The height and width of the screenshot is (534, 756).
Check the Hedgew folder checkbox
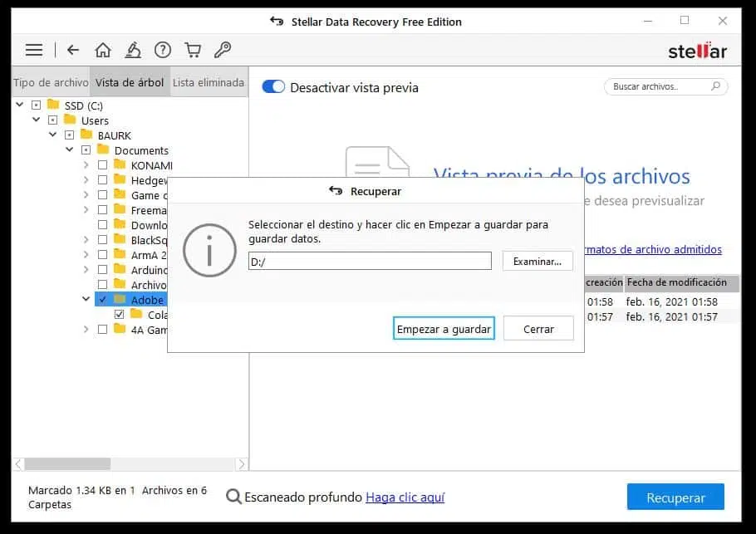102,179
